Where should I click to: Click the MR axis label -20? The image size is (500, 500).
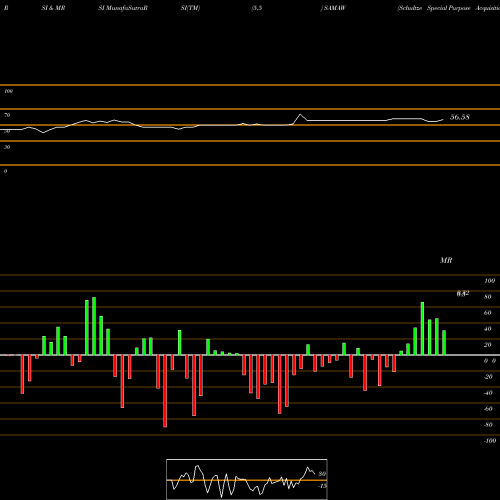488,377
